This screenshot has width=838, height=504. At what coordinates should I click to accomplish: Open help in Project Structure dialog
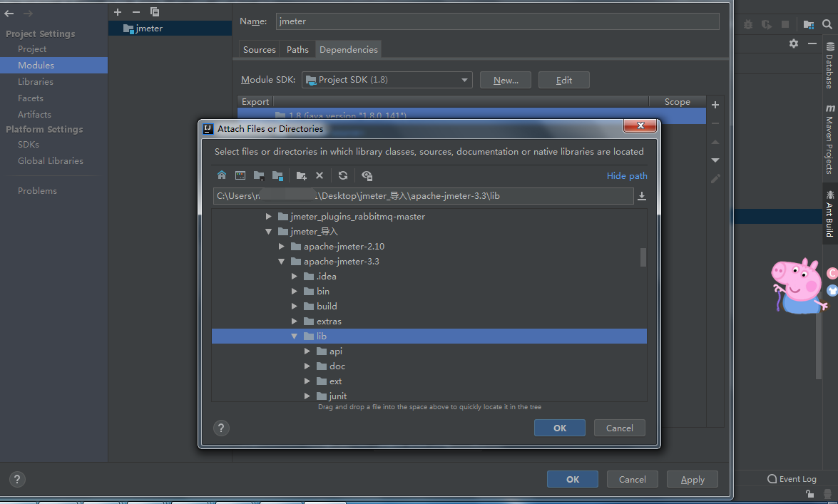(17, 480)
